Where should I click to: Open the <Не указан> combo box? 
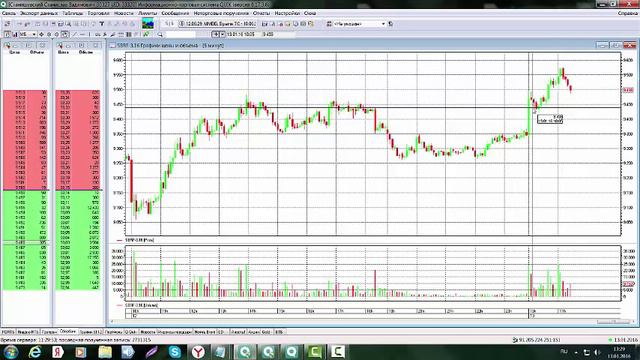pos(359,24)
